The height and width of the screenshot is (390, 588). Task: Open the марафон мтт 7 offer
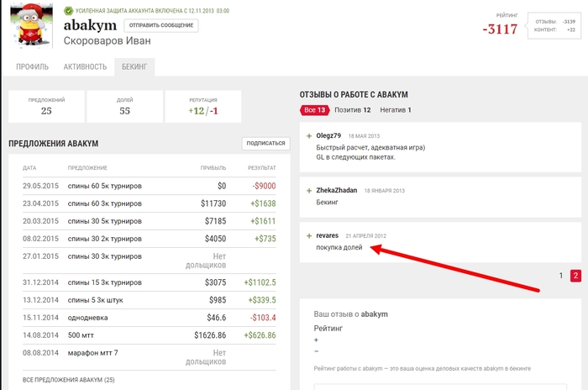click(92, 353)
